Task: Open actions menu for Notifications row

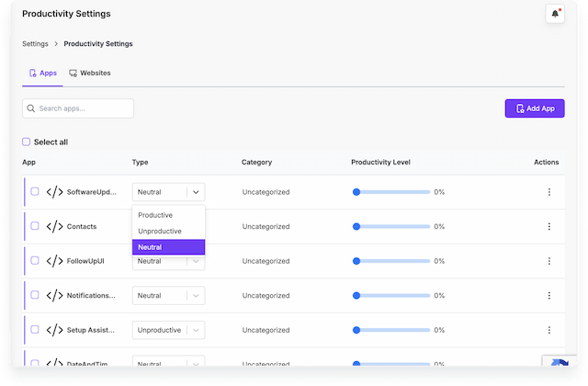Action: (549, 296)
